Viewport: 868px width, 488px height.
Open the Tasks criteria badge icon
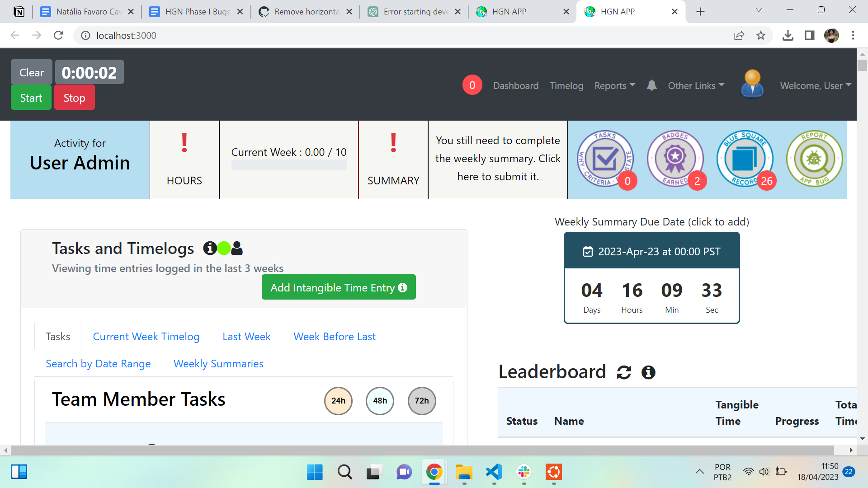pyautogui.click(x=605, y=159)
